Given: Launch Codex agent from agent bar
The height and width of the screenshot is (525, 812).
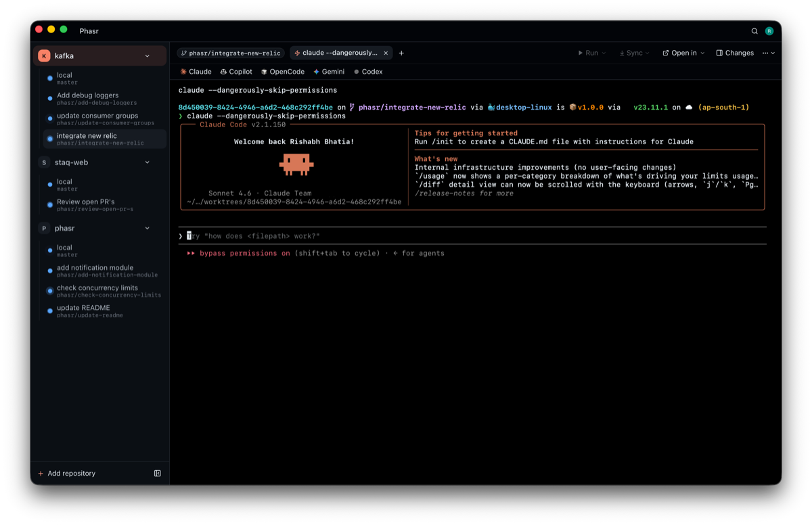Looking at the screenshot, I should point(368,72).
